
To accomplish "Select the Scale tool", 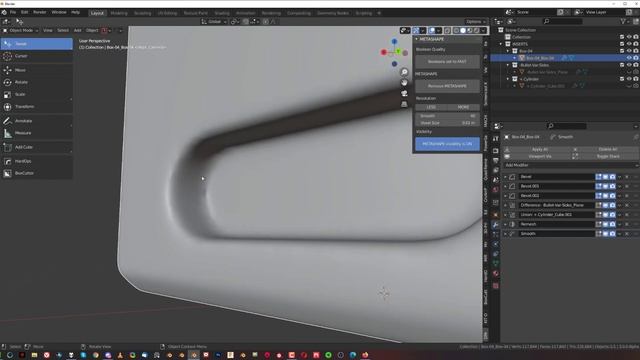I will pos(37,94).
